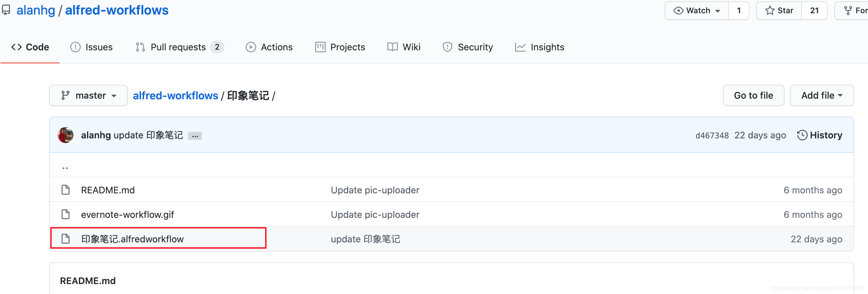868x294 pixels.
Task: Click the fork icon at top right
Action: [x=848, y=11]
